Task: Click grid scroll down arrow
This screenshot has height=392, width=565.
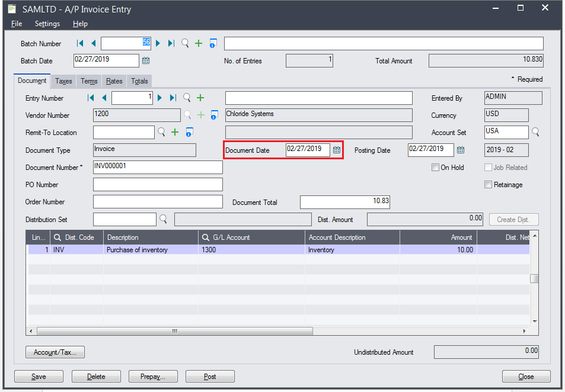Action: (x=535, y=322)
